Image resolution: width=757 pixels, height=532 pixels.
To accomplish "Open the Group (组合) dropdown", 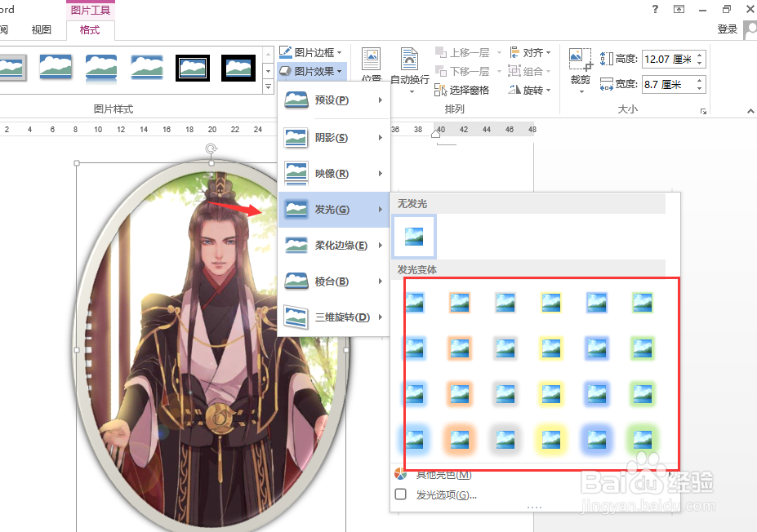I will click(529, 71).
